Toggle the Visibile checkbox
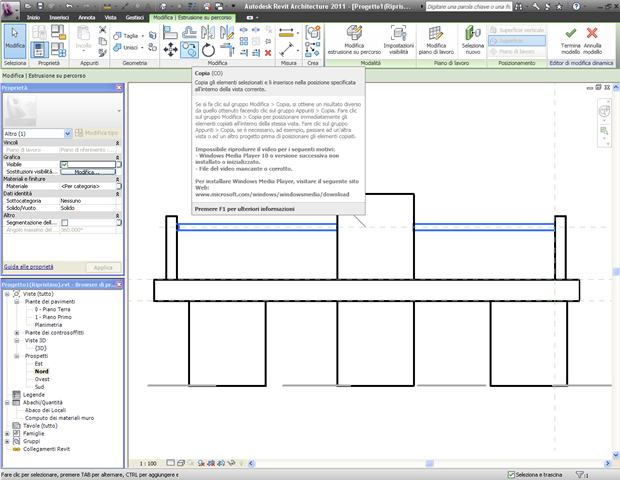This screenshot has height=480, width=620. point(64,164)
